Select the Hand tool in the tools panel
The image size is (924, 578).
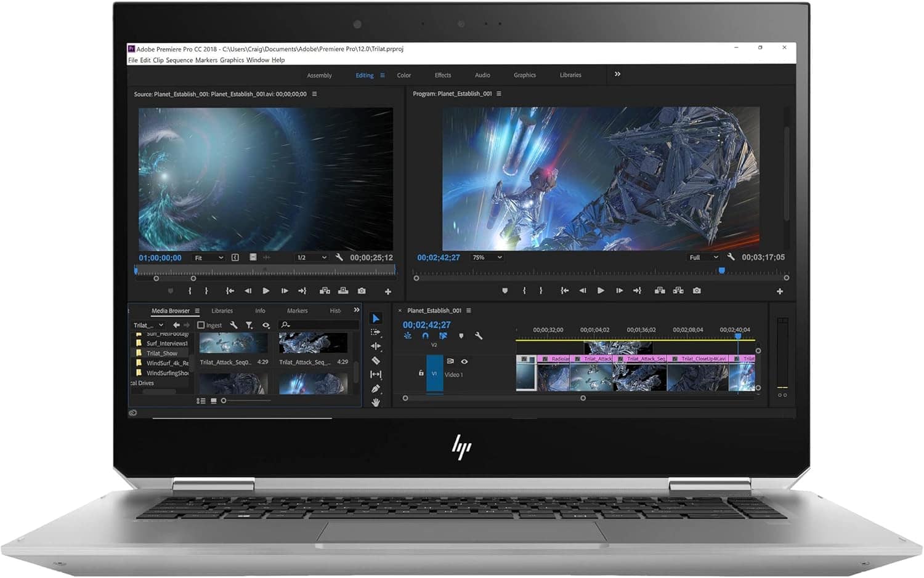pyautogui.click(x=376, y=401)
